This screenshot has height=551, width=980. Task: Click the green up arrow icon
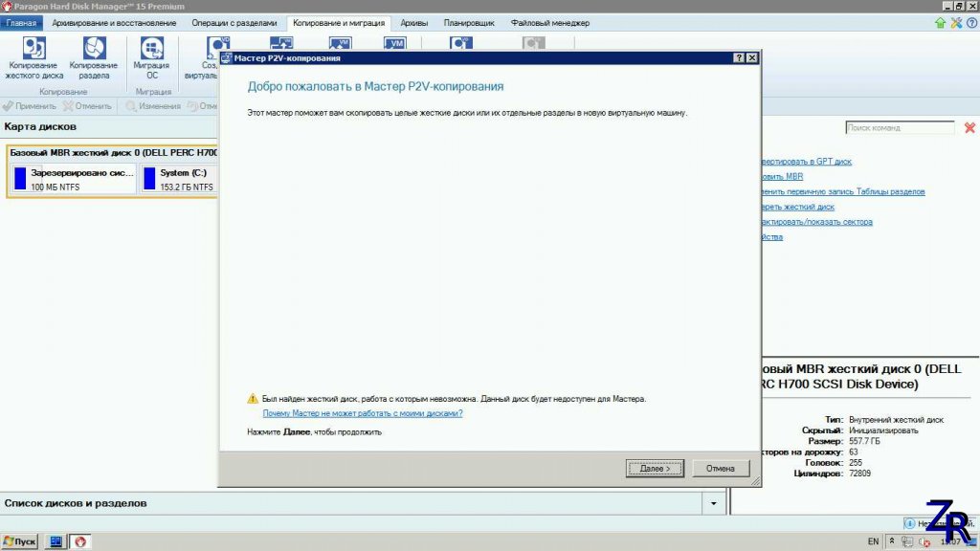940,22
